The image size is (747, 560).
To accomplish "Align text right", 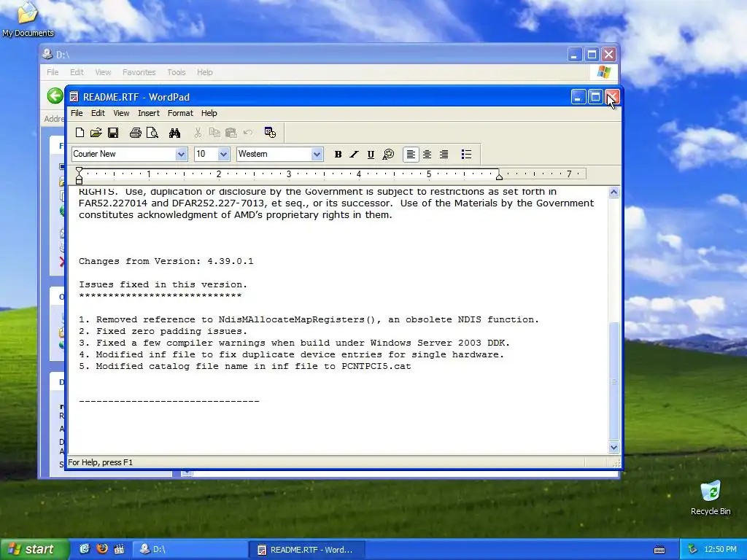I will tap(444, 155).
